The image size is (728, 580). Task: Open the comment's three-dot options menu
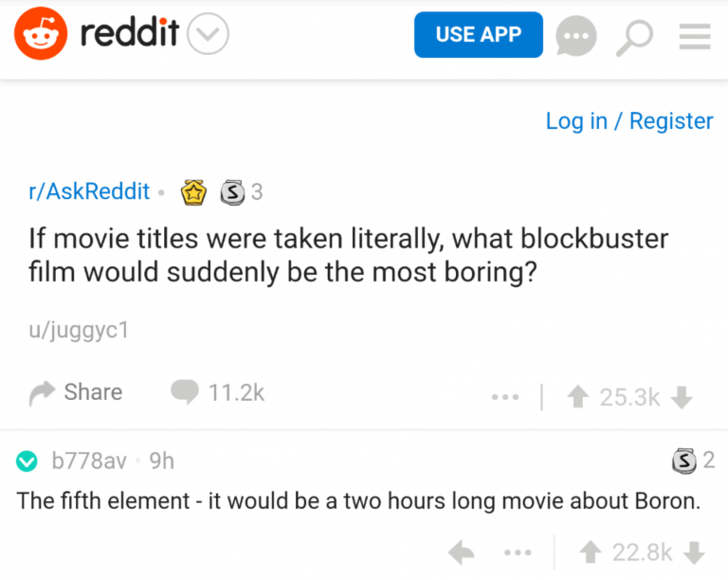point(518,552)
